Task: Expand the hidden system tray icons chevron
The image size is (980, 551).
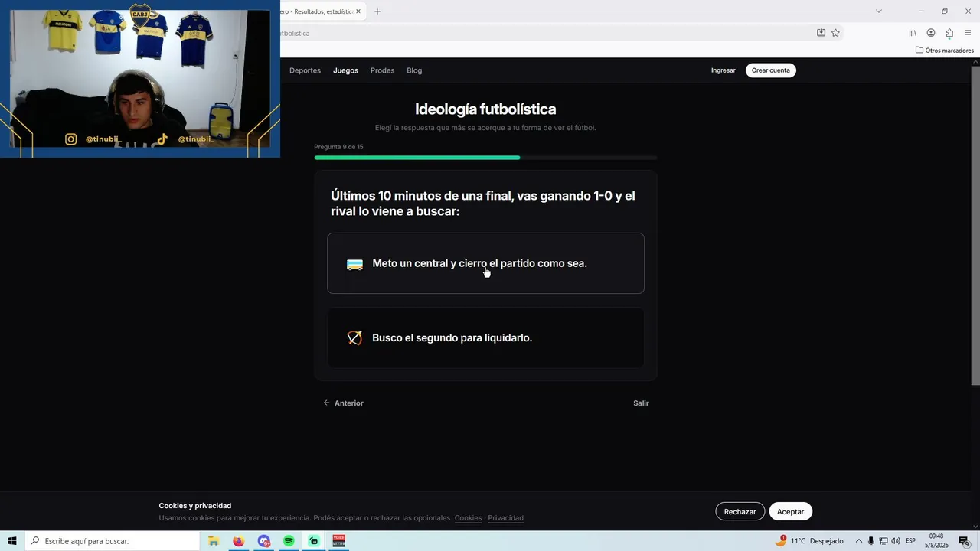Action: [858, 541]
